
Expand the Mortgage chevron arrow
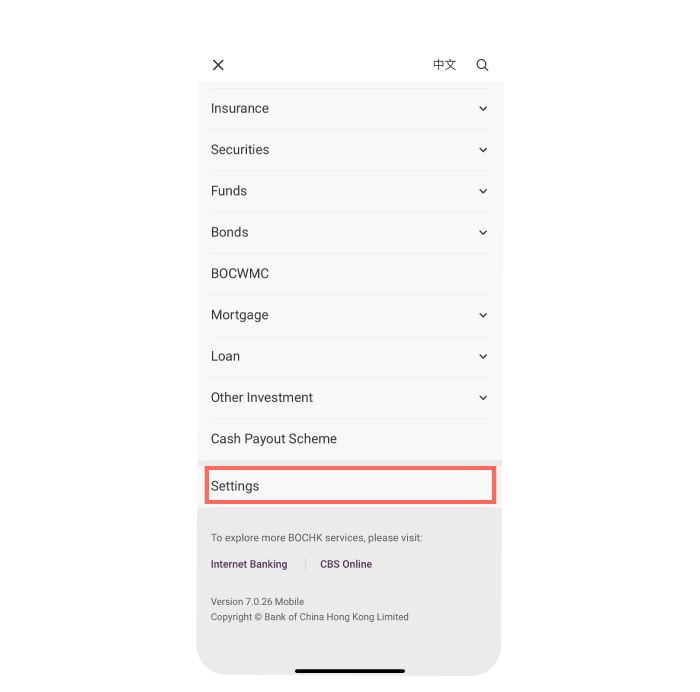pyautogui.click(x=483, y=315)
